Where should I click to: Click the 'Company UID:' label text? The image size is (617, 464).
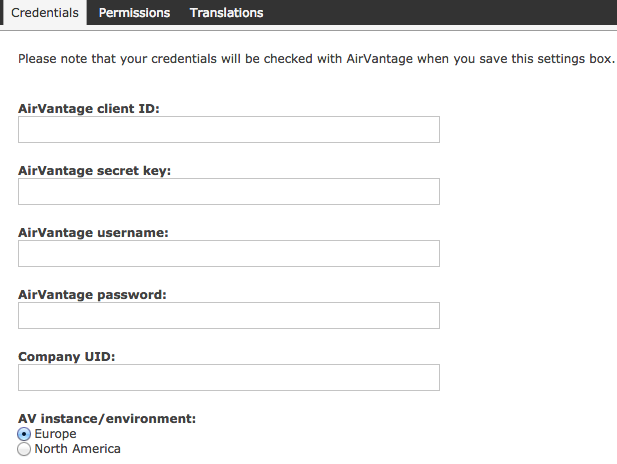tap(67, 356)
